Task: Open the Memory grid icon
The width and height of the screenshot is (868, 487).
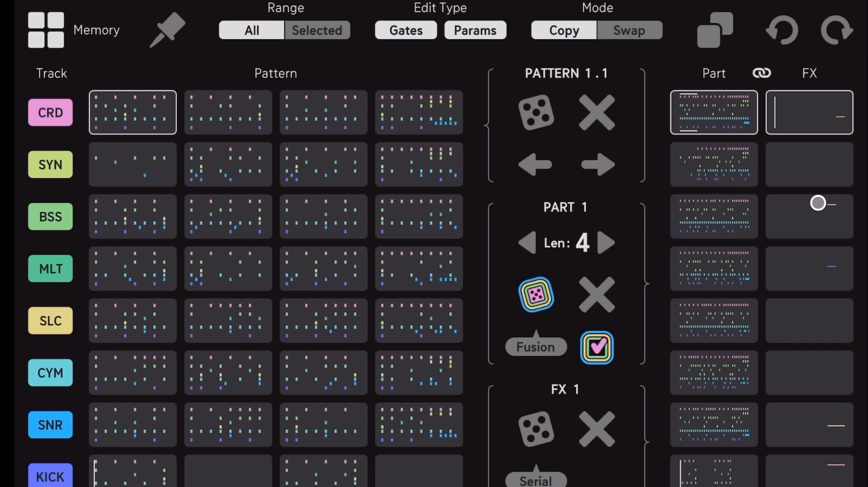Action: (x=46, y=30)
